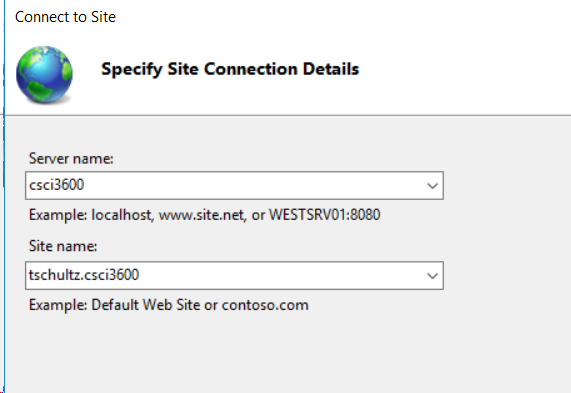Click the horizontal separator below the header
Viewport: 571px width, 393px height.
pyautogui.click(x=288, y=115)
